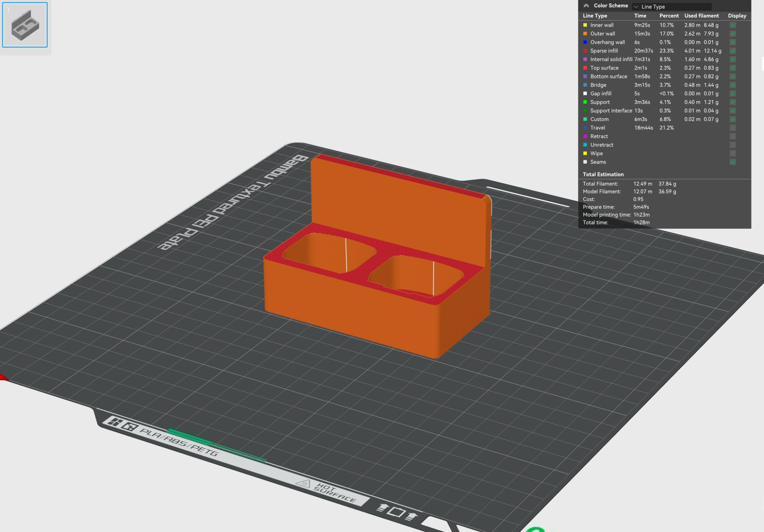Click the "Time" column header
764x532 pixels.
tap(640, 16)
